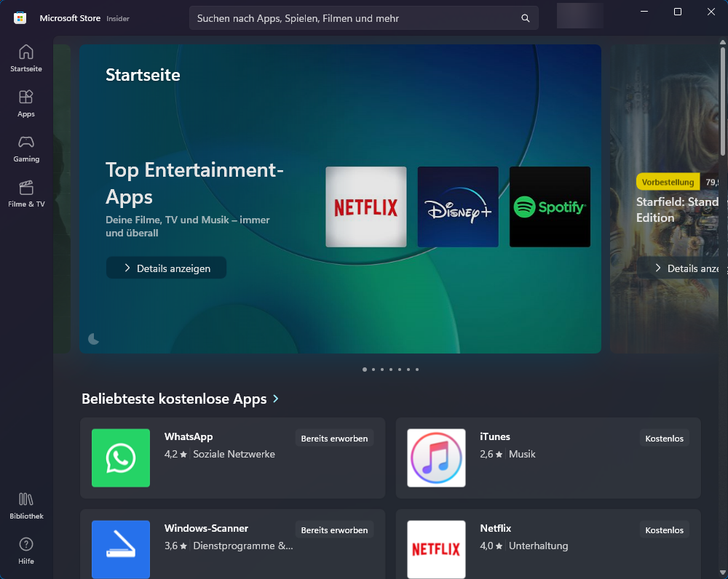Open the iTunes app icon

[436, 458]
